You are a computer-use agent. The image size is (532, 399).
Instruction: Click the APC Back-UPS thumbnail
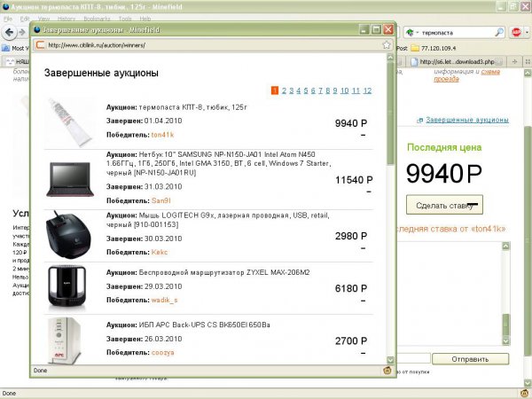coord(65,340)
